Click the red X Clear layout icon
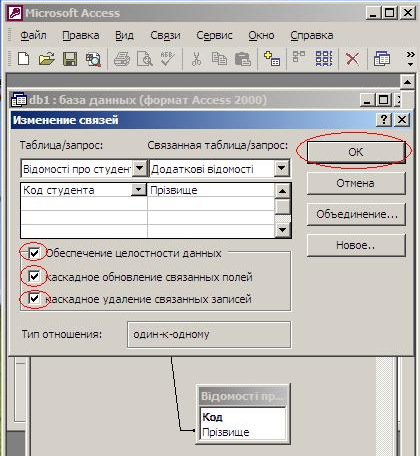 (x=352, y=59)
